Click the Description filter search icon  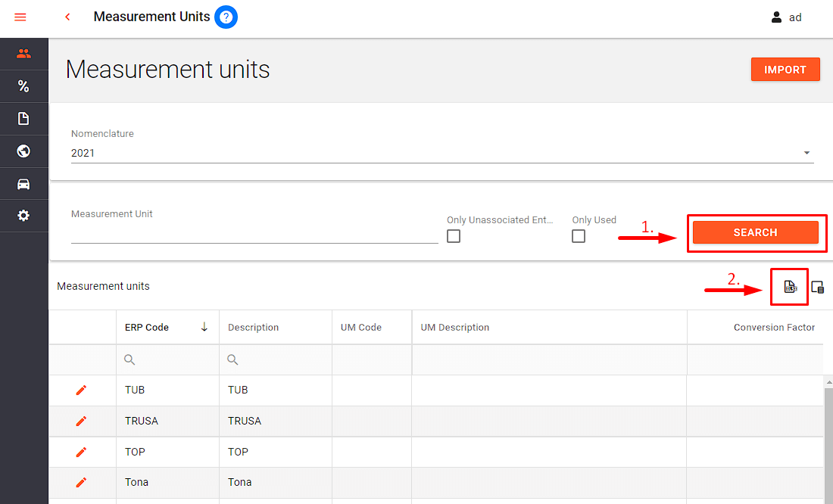(x=232, y=359)
